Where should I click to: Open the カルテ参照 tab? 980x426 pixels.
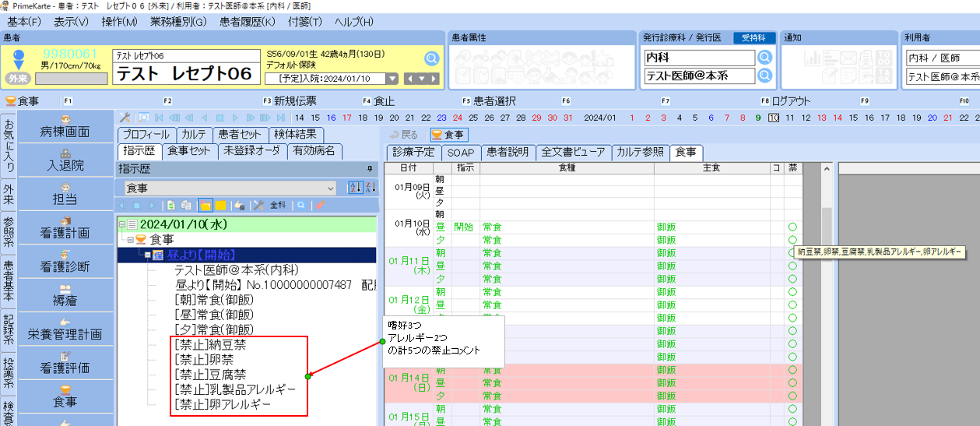642,152
